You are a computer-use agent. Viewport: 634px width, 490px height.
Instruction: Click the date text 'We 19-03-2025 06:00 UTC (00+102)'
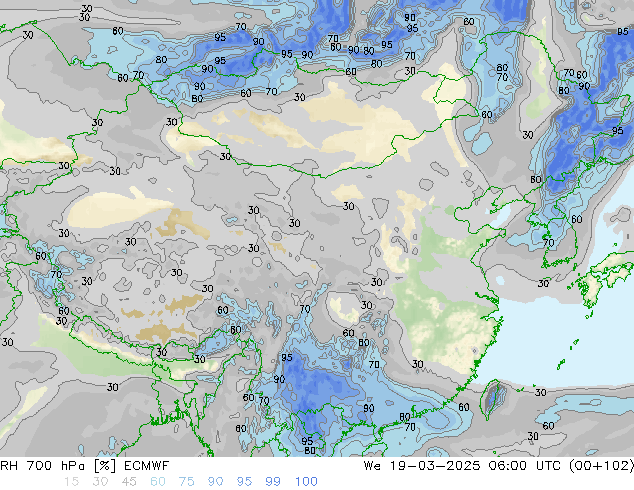499,466
